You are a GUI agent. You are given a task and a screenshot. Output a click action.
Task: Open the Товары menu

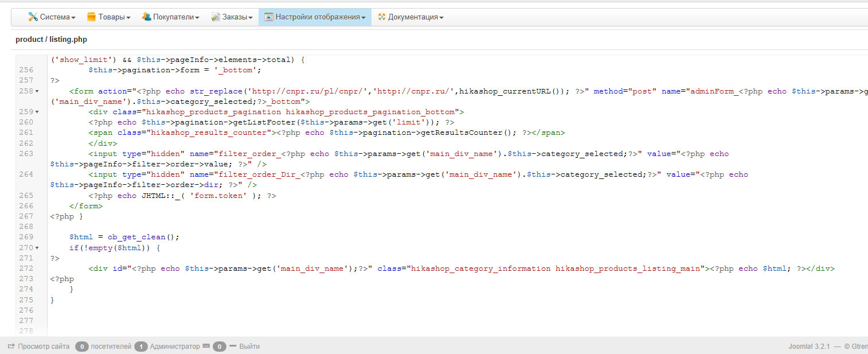click(x=108, y=17)
